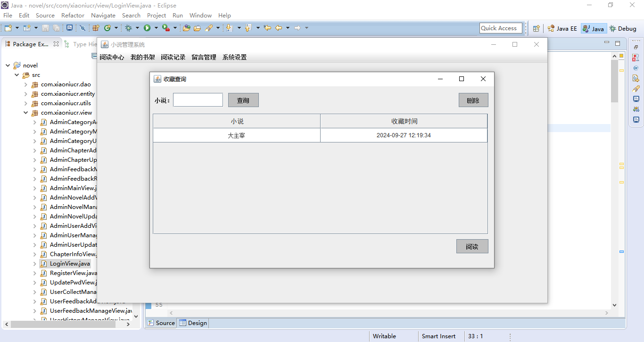Click the Last Edit Location arrow icon
This screenshot has height=342, width=644.
[267, 28]
